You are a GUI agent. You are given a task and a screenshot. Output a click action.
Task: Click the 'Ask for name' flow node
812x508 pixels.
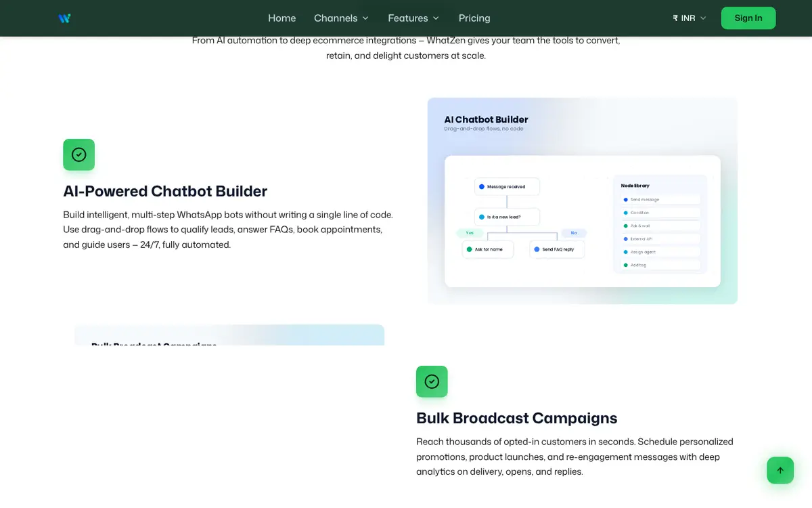click(487, 249)
